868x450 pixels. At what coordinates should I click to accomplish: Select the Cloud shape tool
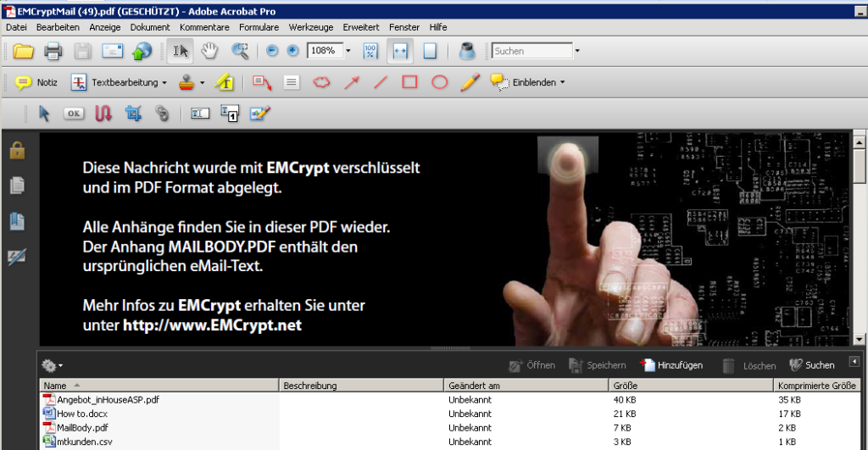321,82
